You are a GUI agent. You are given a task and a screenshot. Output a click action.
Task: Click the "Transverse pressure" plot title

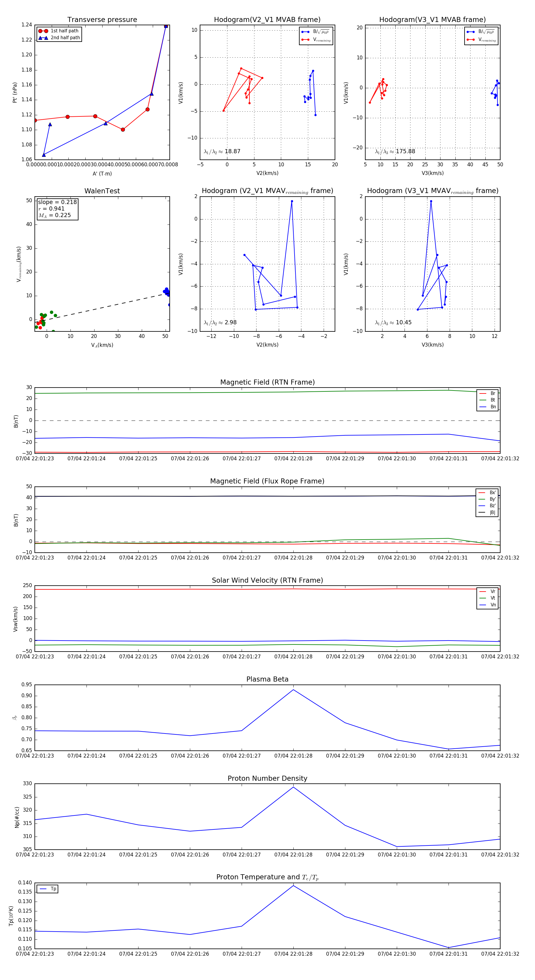(x=102, y=20)
